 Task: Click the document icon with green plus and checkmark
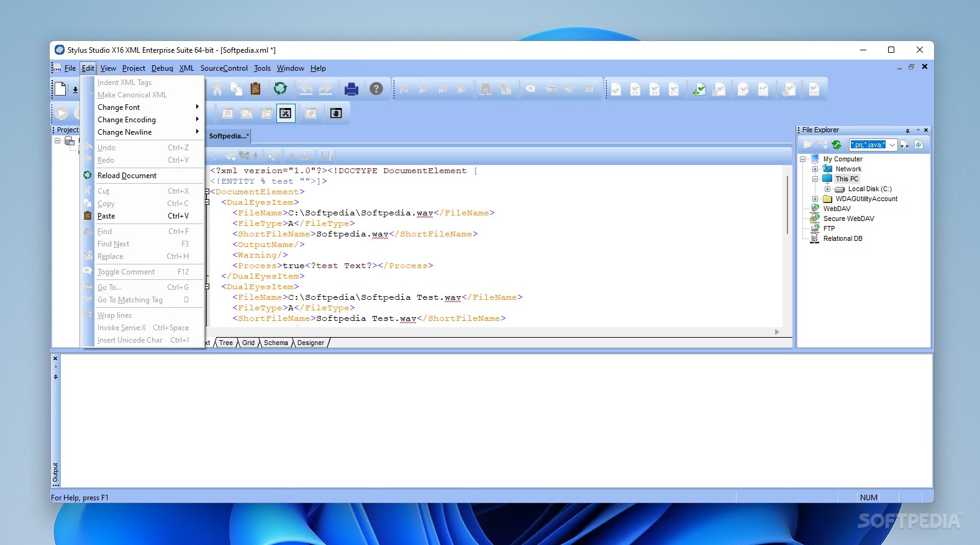tap(699, 90)
